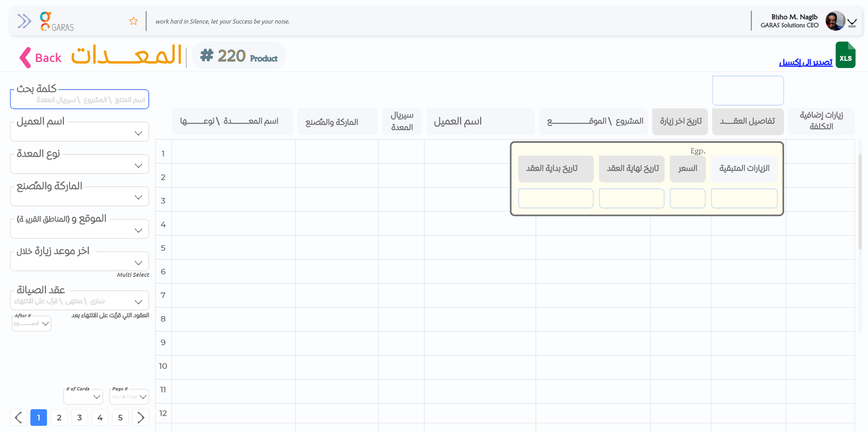Click the XLS export file icon
868x432 pixels.
(x=845, y=56)
